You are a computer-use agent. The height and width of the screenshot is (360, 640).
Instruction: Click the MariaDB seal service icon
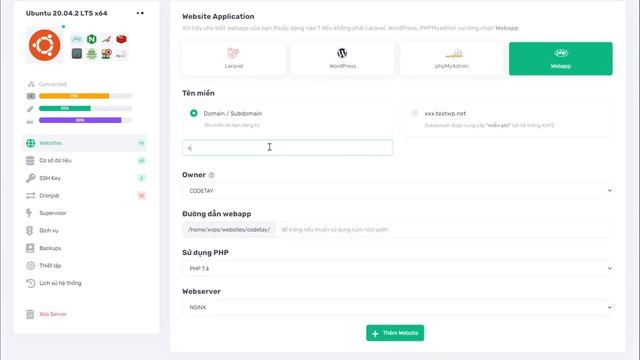click(x=106, y=39)
